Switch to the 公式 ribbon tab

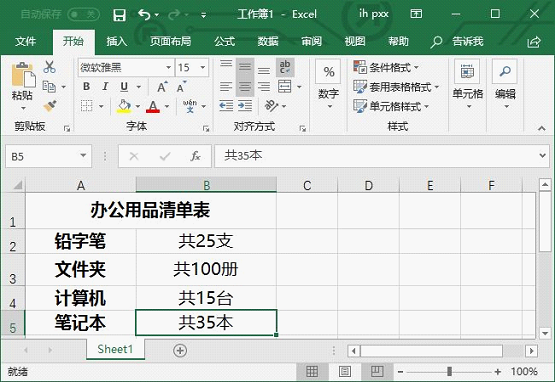pos(224,41)
